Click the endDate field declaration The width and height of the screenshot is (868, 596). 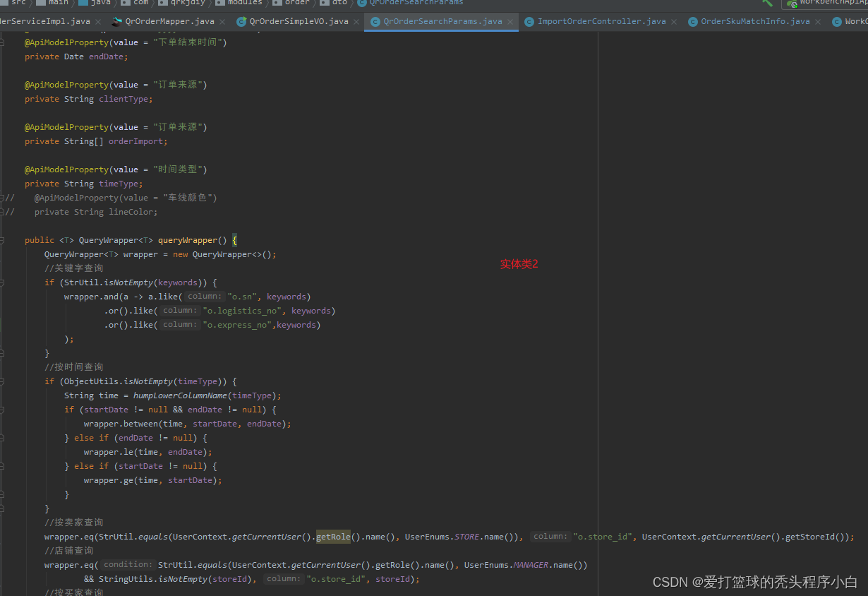(x=76, y=56)
